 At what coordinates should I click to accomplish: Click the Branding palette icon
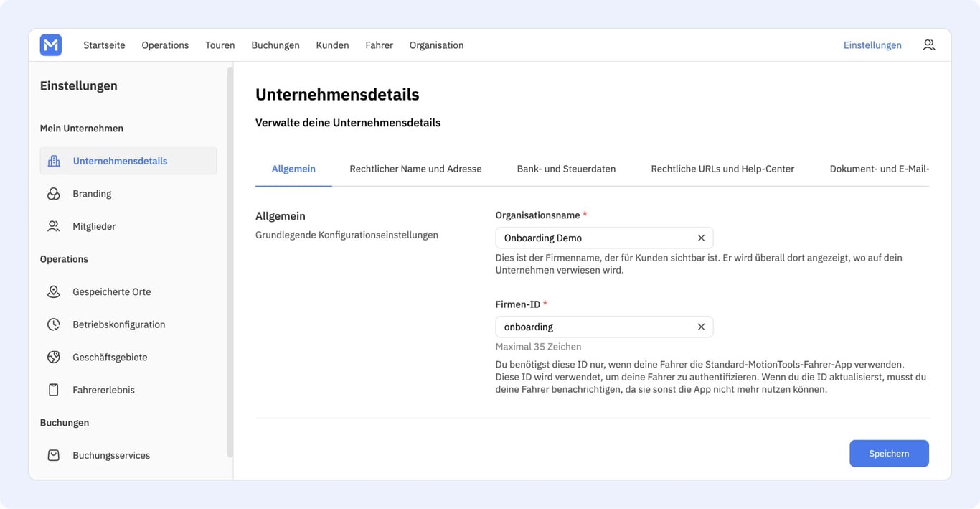[x=54, y=194]
